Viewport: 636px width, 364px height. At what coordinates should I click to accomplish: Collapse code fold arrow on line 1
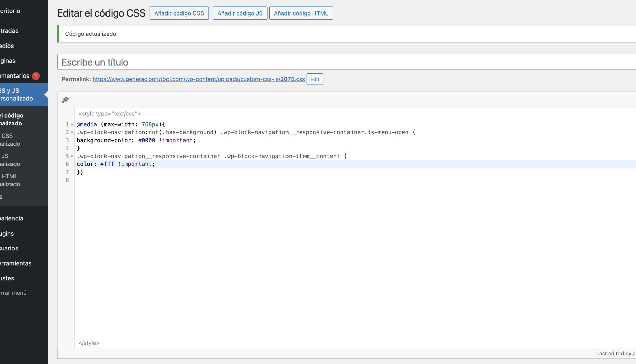coord(72,125)
